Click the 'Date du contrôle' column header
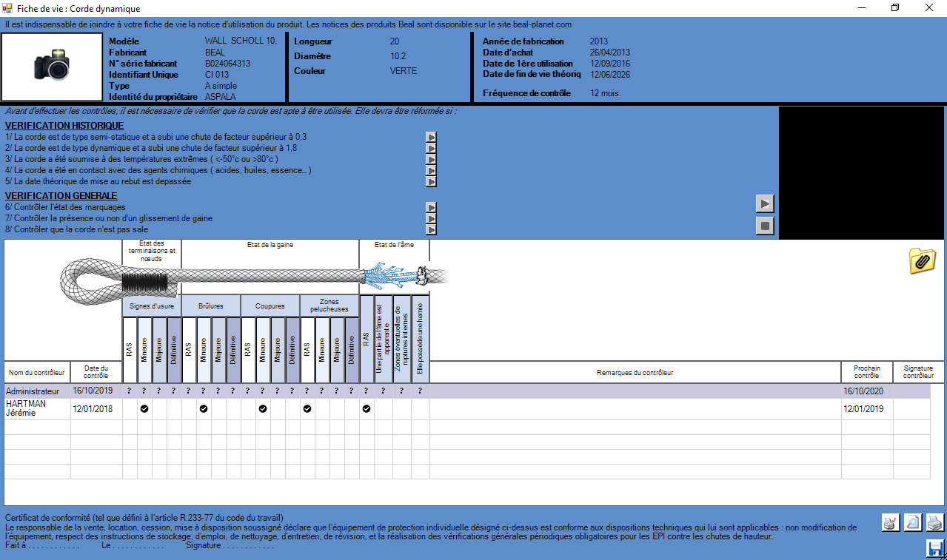 click(96, 372)
